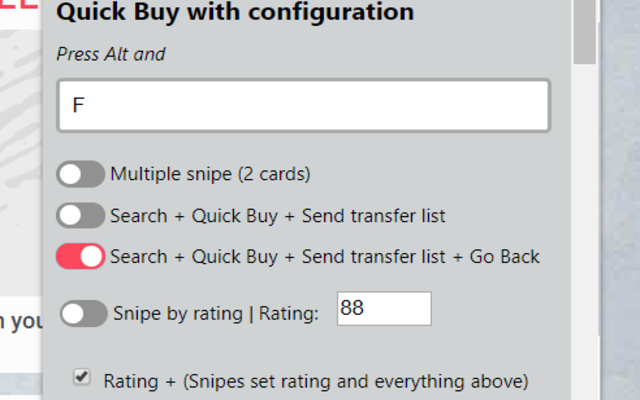Turn on Search + Quick Buy + Send transfer list
640x400 pixels.
[81, 215]
